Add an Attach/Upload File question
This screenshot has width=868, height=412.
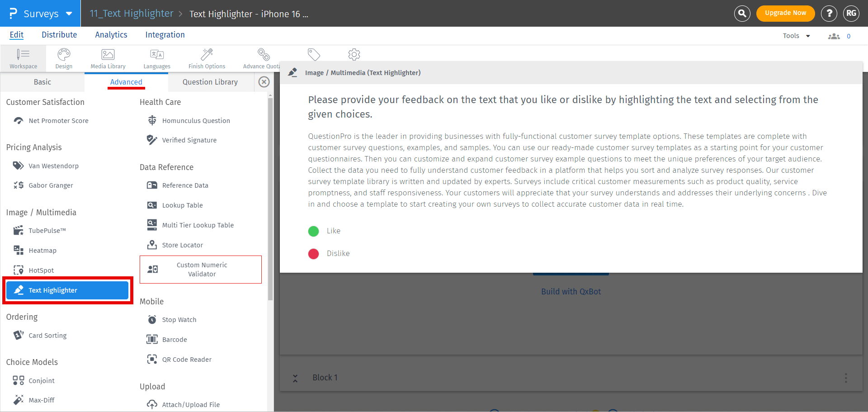(183, 405)
